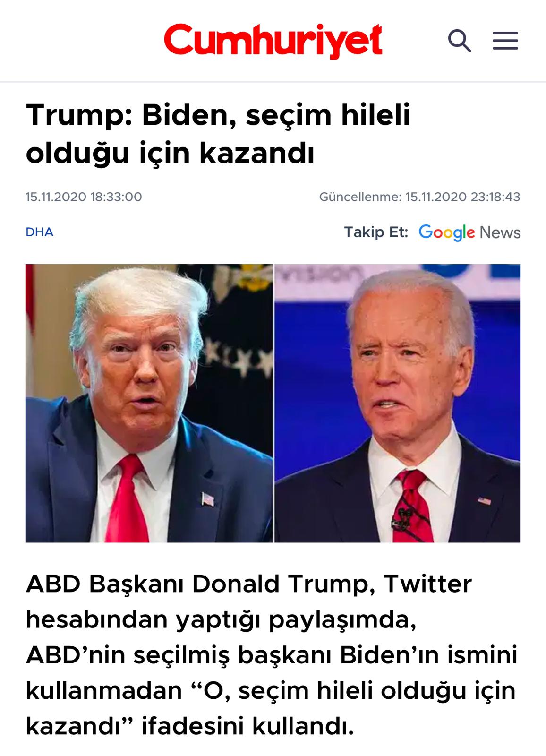
Task: Select the headline about Trump and Biden
Action: [218, 134]
